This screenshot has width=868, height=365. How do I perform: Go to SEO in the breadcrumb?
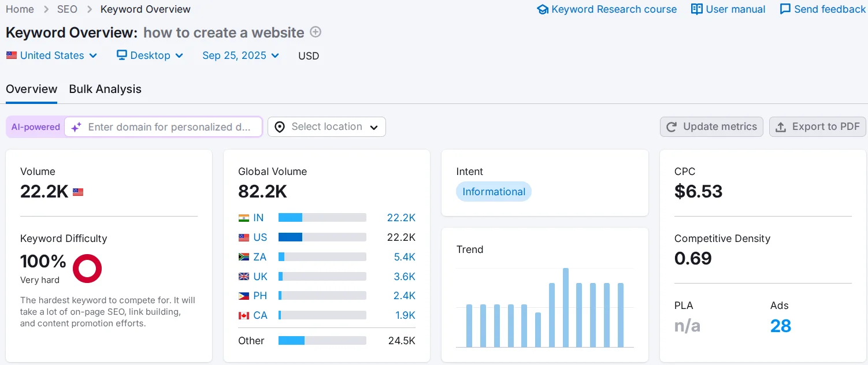pos(67,9)
